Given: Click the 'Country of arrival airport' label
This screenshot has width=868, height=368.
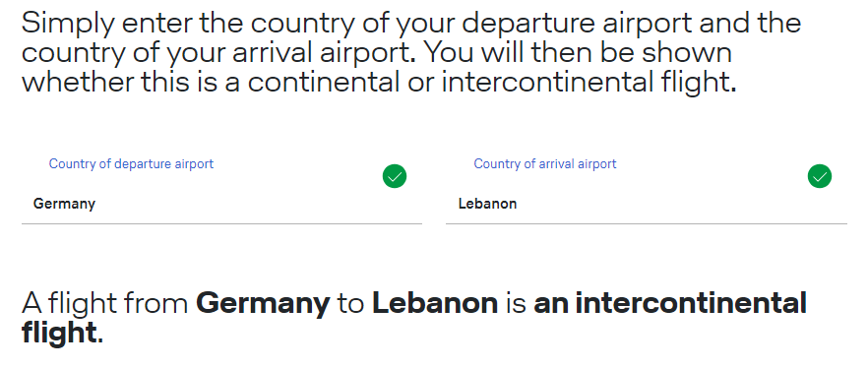Looking at the screenshot, I should coord(545,163).
